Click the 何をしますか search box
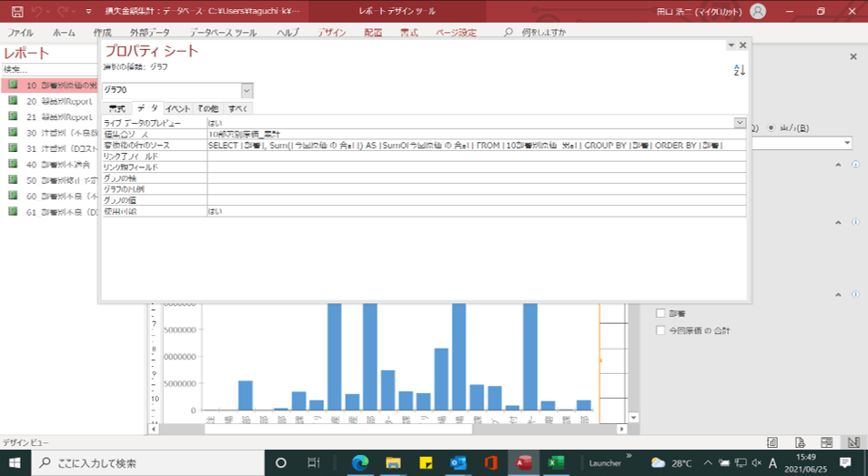Screen dimensions: 868x476 pos(543,33)
